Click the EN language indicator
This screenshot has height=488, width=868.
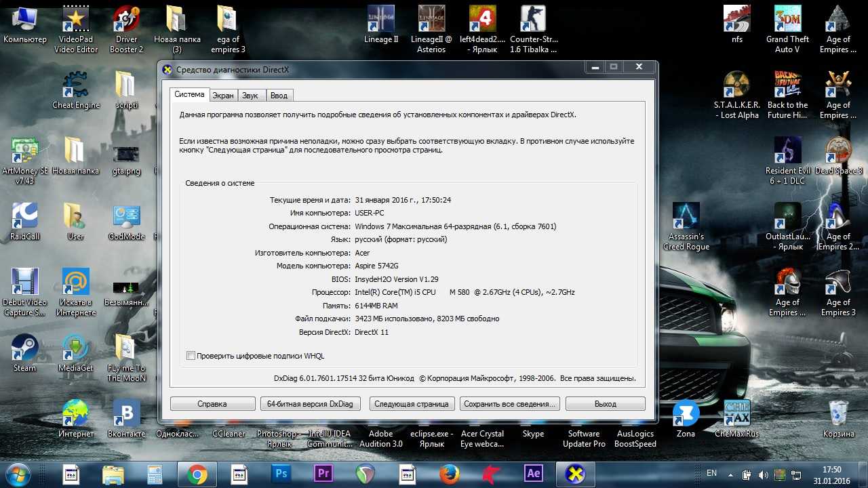[711, 472]
